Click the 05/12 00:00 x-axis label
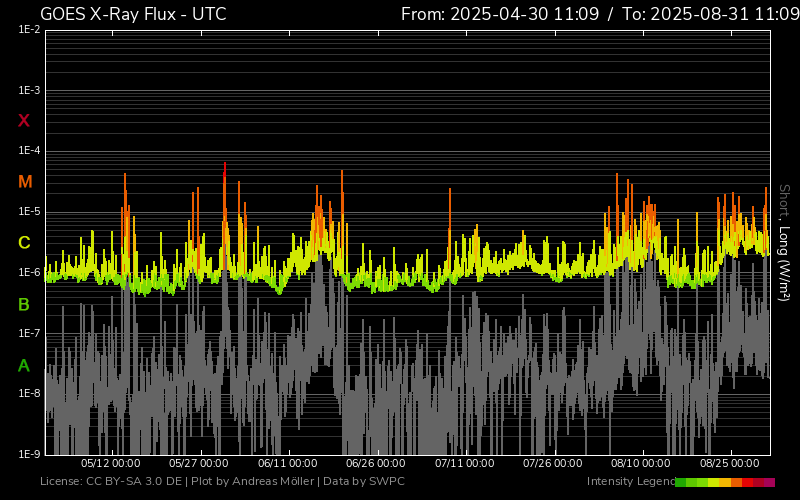This screenshot has height=500, width=800. point(111,464)
